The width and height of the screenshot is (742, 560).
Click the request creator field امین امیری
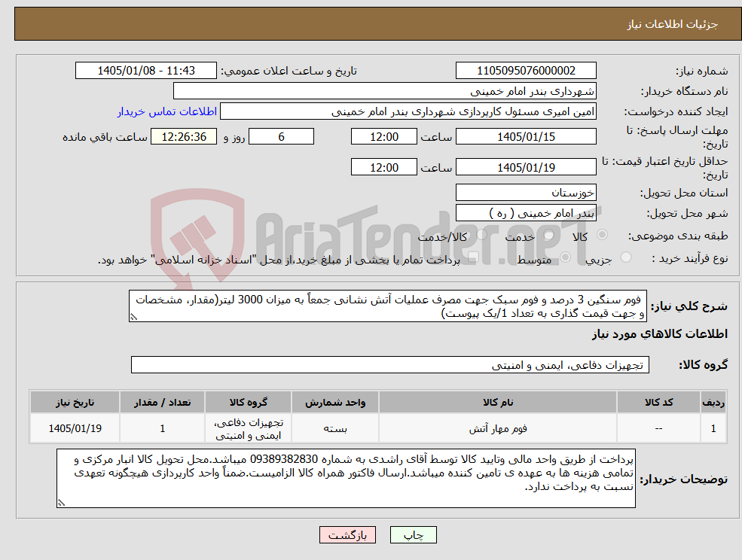[x=408, y=111]
